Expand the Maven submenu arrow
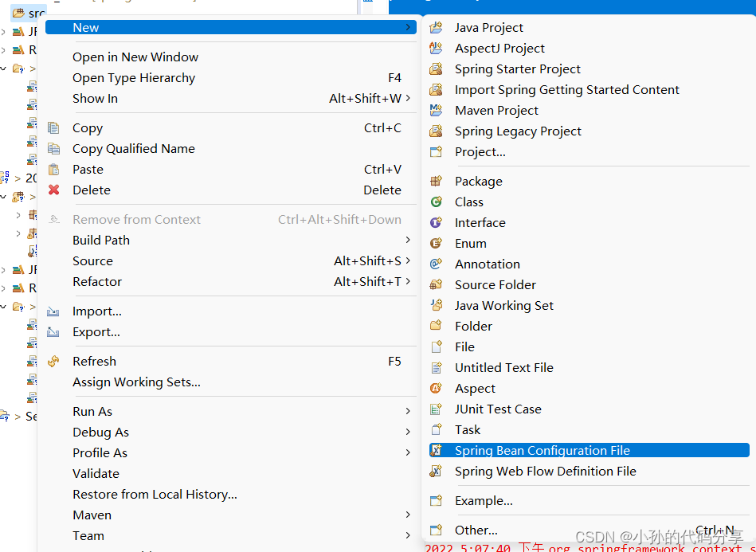The height and width of the screenshot is (552, 756). pyautogui.click(x=408, y=515)
